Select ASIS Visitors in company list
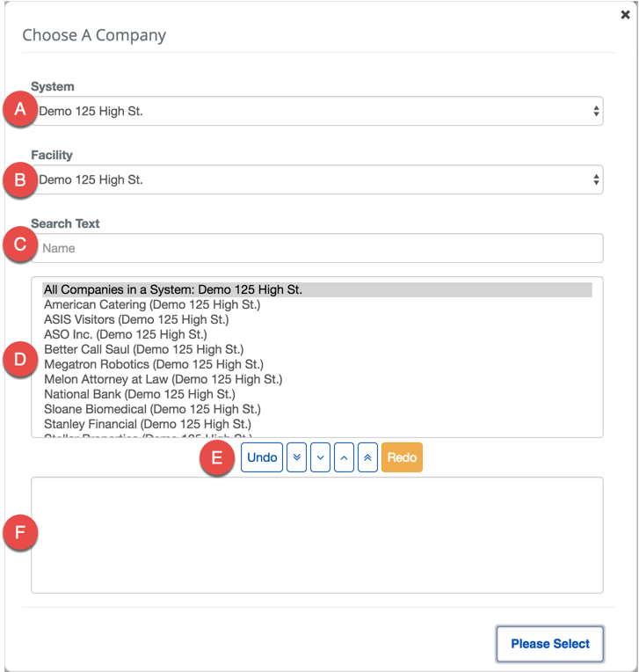The width and height of the screenshot is (639, 672). tap(136, 319)
